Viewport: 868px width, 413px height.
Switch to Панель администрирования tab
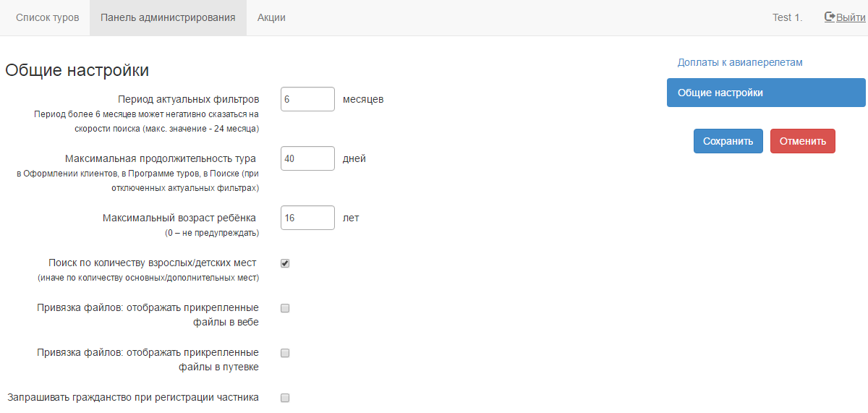tap(168, 17)
